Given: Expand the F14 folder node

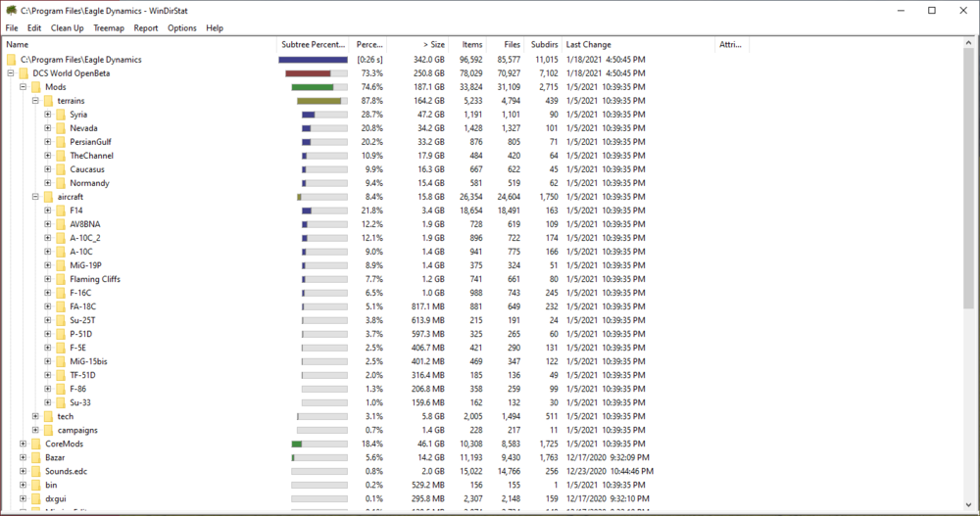Looking at the screenshot, I should [x=48, y=211].
